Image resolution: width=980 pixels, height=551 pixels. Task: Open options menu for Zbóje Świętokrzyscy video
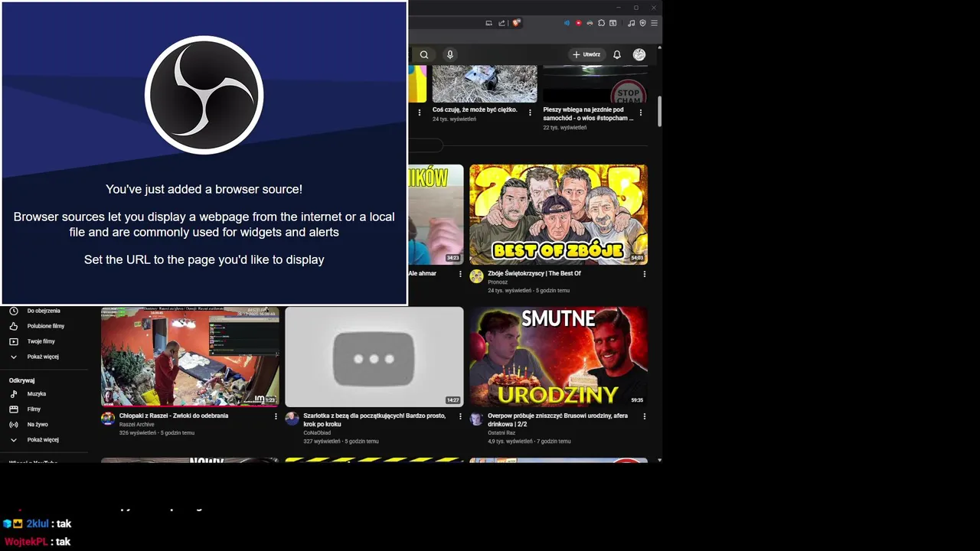click(644, 274)
